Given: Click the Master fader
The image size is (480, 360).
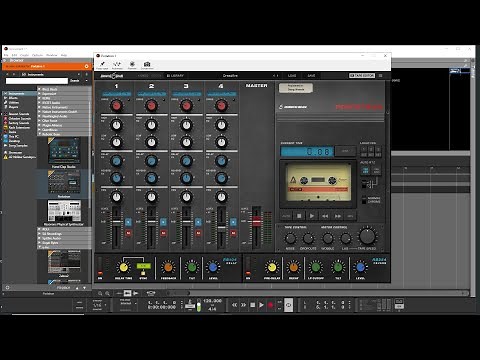Looking at the screenshot, I should click(256, 221).
